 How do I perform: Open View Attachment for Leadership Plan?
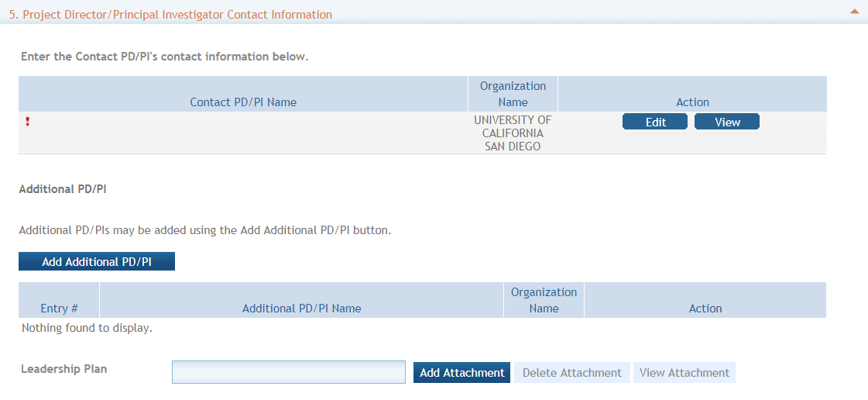[684, 373]
